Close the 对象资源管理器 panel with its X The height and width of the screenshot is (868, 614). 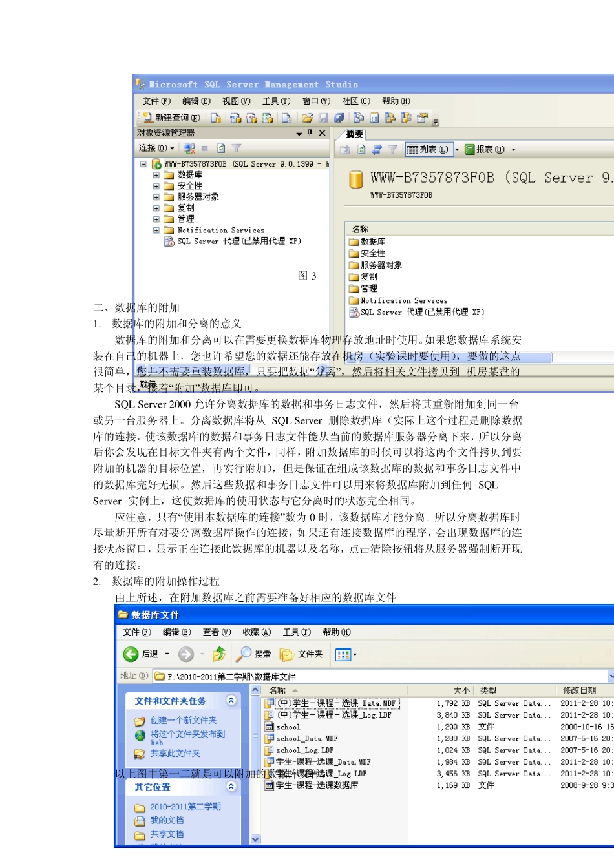point(323,132)
